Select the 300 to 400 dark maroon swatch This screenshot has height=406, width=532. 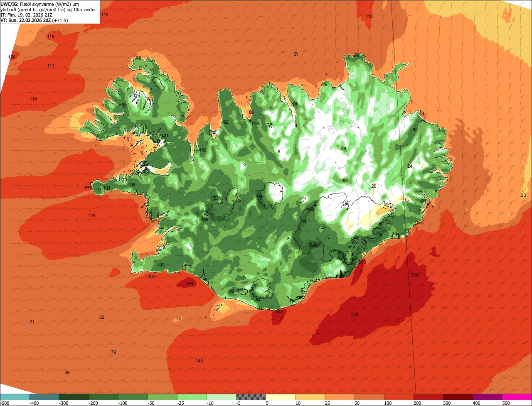pos(458,396)
